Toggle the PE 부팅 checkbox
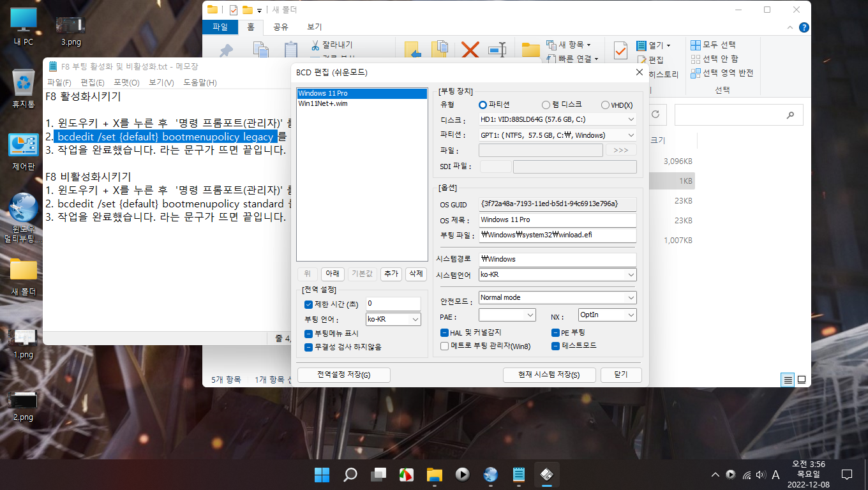This screenshot has height=490, width=868. click(555, 332)
